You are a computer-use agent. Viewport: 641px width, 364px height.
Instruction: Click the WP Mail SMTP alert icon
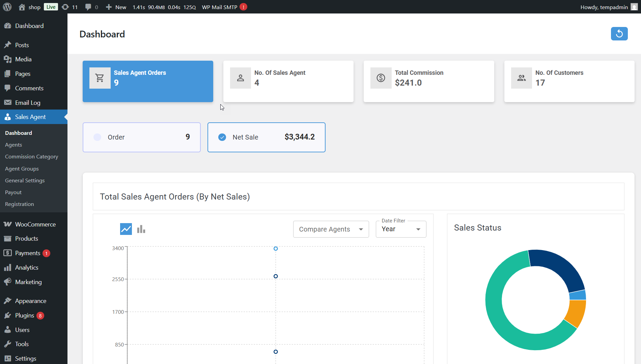click(243, 7)
